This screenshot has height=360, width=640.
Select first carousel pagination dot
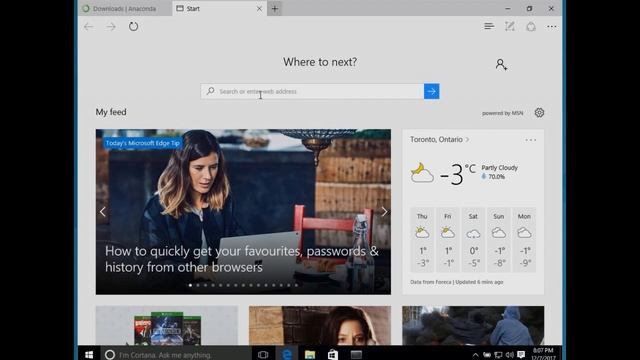pyautogui.click(x=190, y=285)
